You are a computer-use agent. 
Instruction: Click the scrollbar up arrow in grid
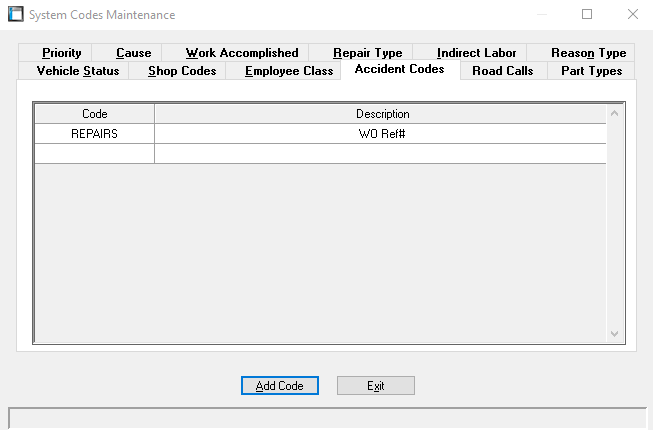tap(614, 114)
